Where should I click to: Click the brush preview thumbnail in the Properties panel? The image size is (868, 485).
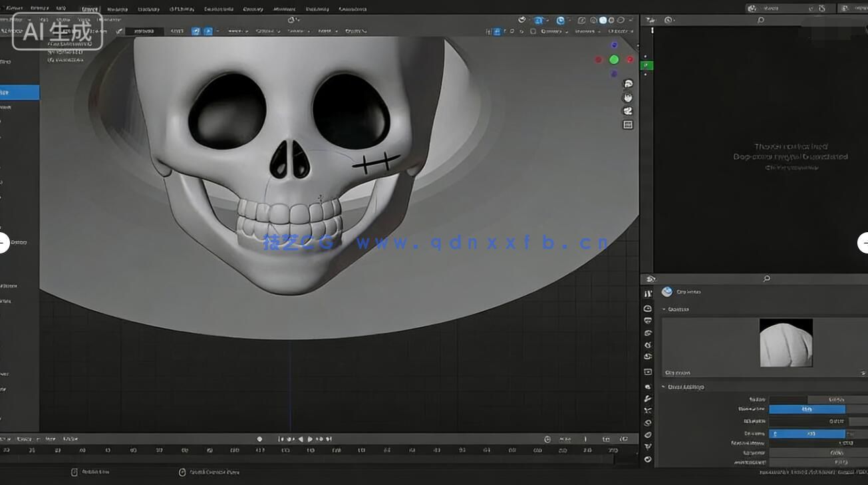787,343
